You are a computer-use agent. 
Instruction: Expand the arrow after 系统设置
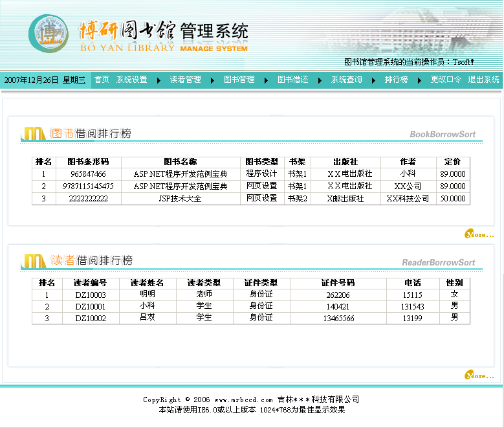159,80
